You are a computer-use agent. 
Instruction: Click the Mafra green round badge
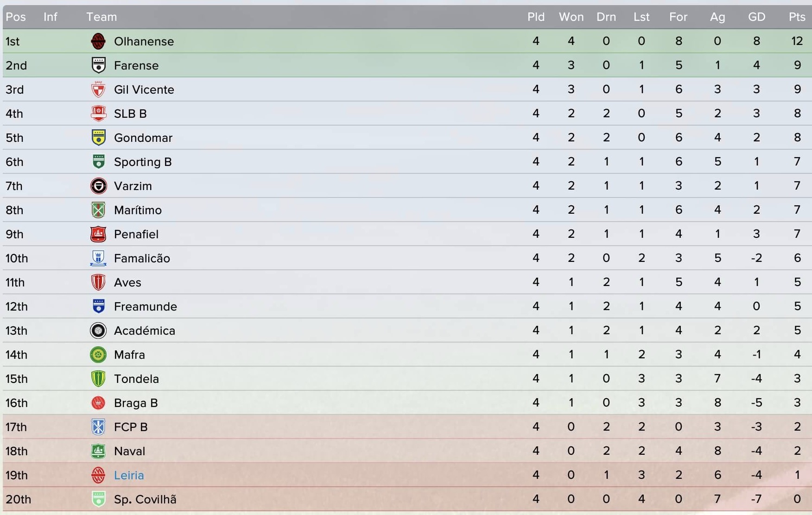(98, 355)
